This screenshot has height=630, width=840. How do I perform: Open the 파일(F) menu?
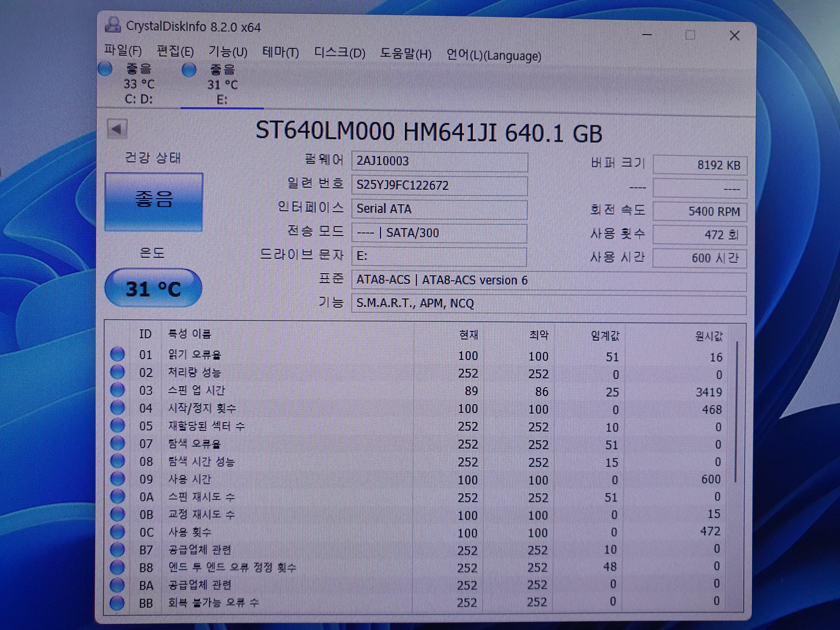123,50
